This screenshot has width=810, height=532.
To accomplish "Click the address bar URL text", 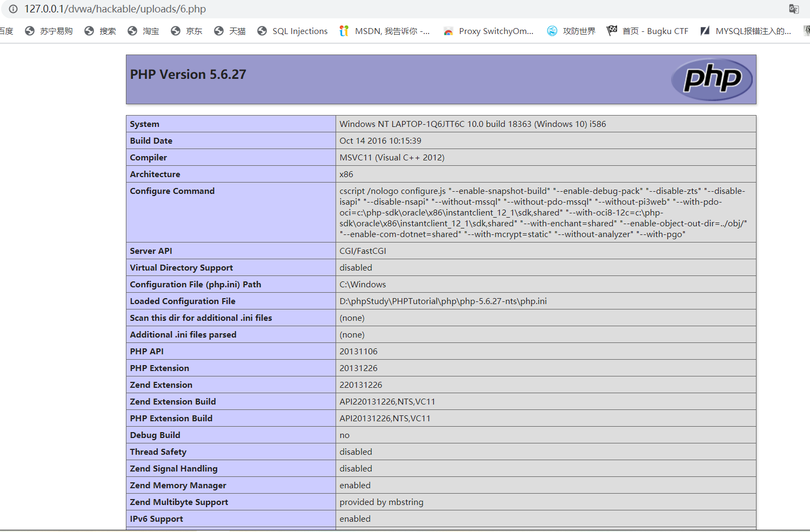I will (115, 9).
